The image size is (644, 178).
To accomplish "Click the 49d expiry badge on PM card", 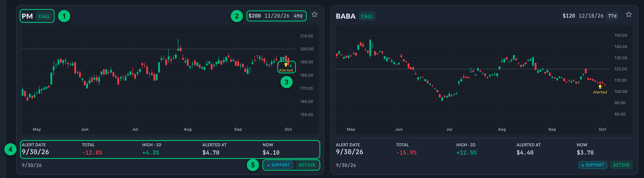I will 298,16.
